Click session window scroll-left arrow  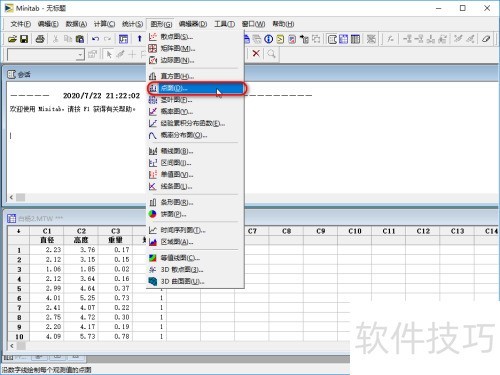tap(12, 197)
